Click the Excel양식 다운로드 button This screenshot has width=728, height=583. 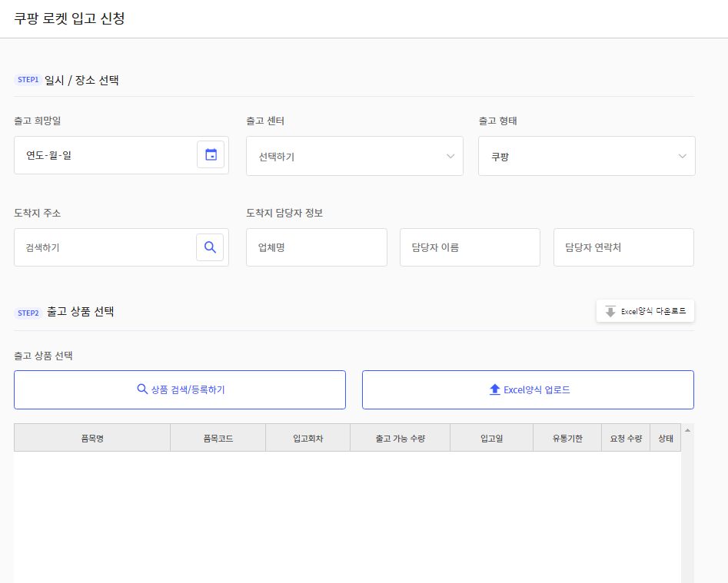pyautogui.click(x=645, y=311)
